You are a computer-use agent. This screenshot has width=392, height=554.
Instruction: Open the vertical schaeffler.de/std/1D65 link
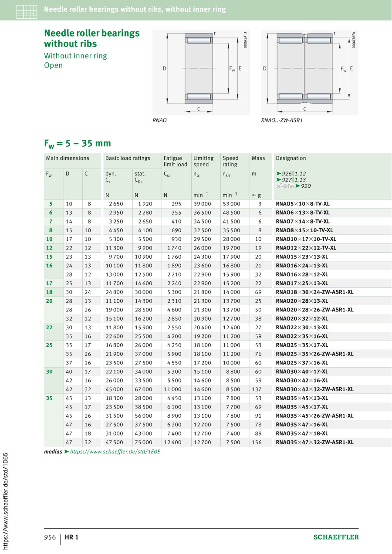point(6,500)
